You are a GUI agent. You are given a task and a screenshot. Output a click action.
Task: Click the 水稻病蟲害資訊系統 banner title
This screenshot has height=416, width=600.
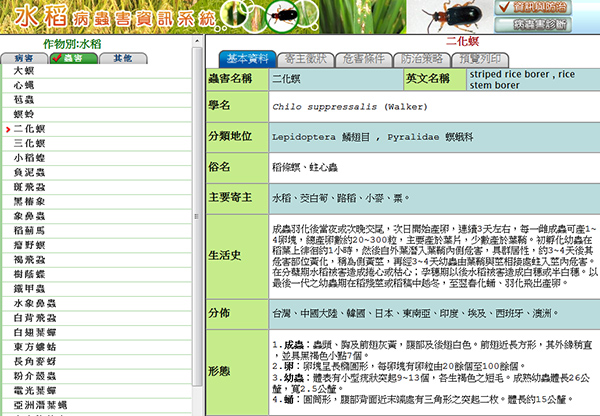pos(114,17)
